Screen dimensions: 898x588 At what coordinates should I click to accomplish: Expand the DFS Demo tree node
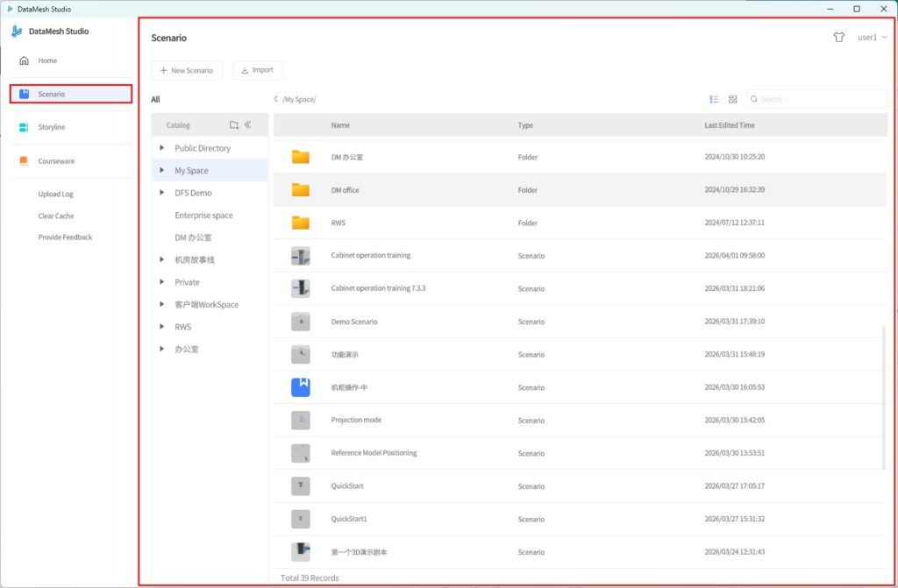pyautogui.click(x=162, y=193)
